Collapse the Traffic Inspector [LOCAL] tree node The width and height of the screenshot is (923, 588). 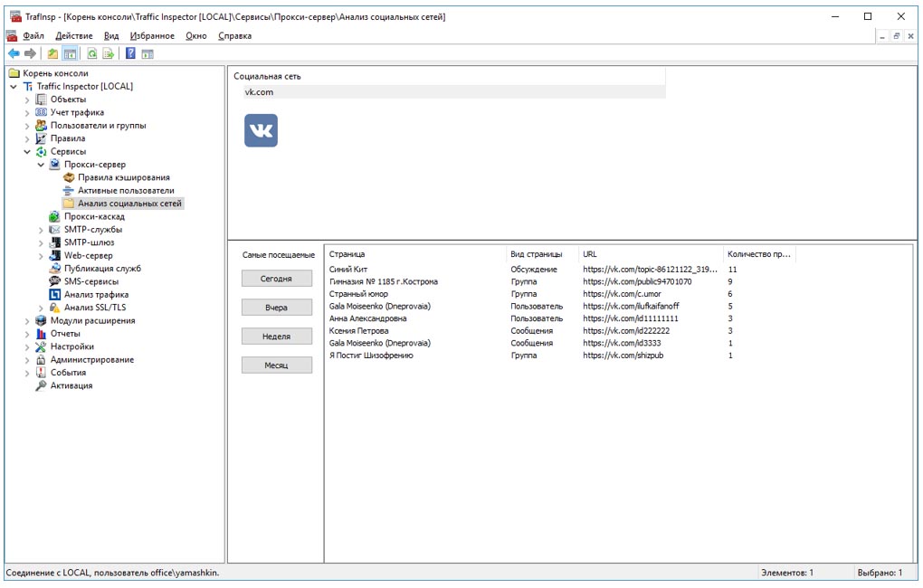click(14, 87)
